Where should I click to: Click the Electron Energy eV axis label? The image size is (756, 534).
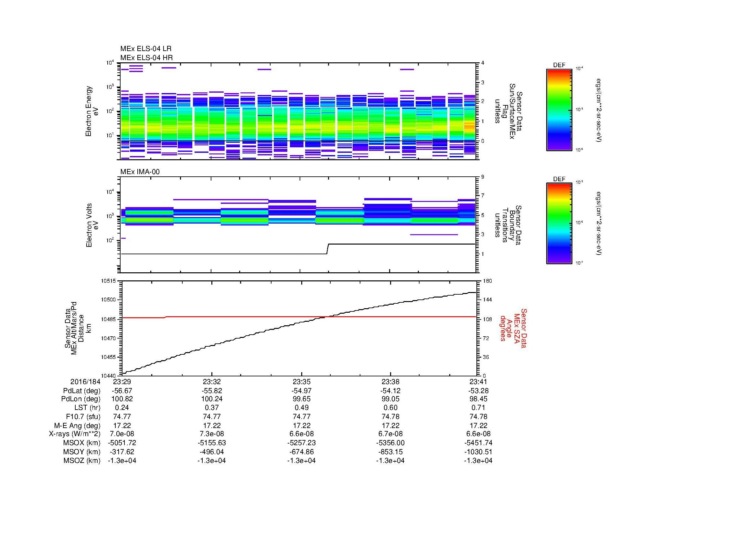tap(91, 111)
